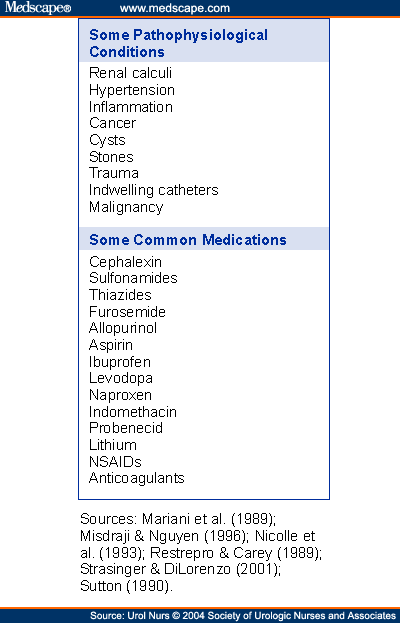Screen dimensions: 400x623
Task: Select the Inflammation entry
Action: 131,107
